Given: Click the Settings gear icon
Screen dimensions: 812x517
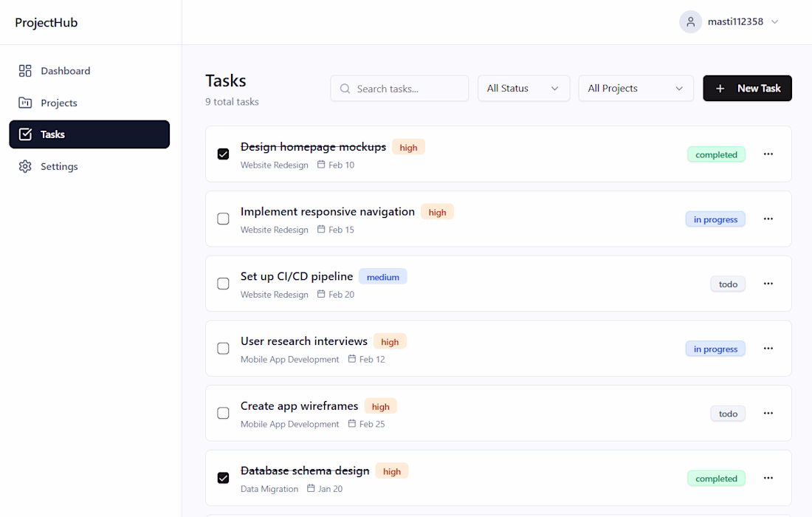Looking at the screenshot, I should click(x=25, y=166).
